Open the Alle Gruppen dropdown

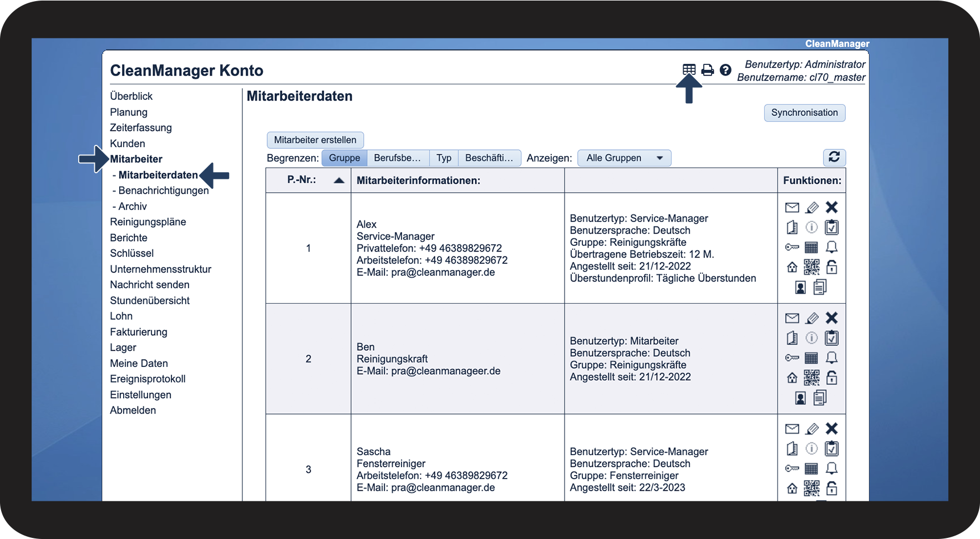pos(624,158)
